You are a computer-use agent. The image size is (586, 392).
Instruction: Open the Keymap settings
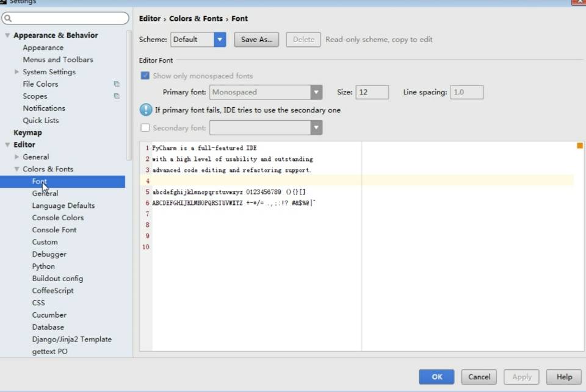27,133
